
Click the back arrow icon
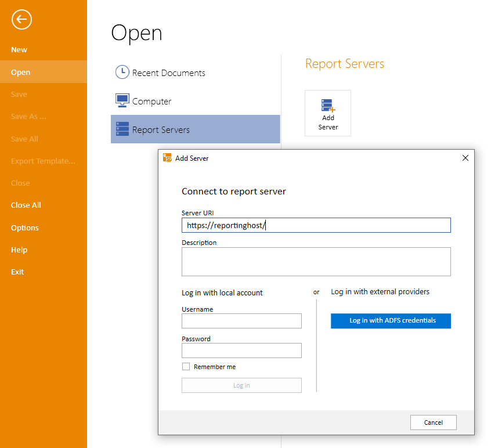21,20
